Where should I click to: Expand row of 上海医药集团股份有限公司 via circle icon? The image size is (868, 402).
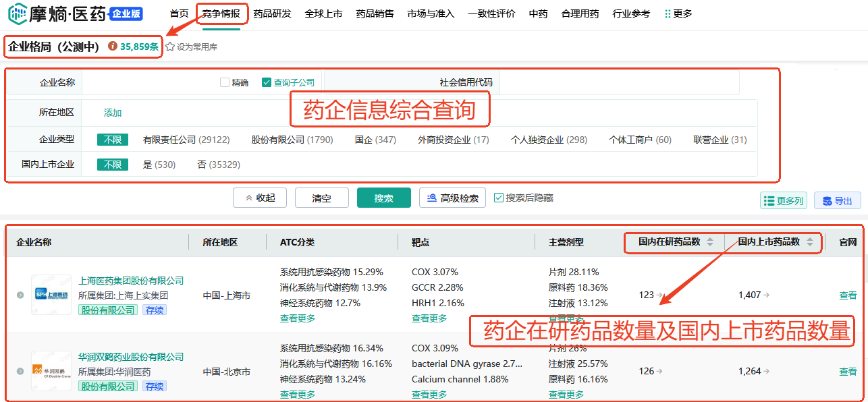coord(20,295)
